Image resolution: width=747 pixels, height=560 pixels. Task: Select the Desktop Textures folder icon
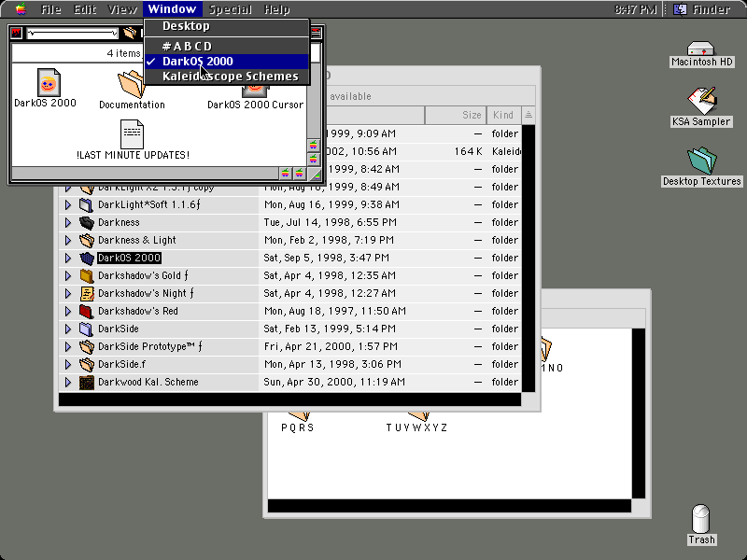[x=702, y=161]
